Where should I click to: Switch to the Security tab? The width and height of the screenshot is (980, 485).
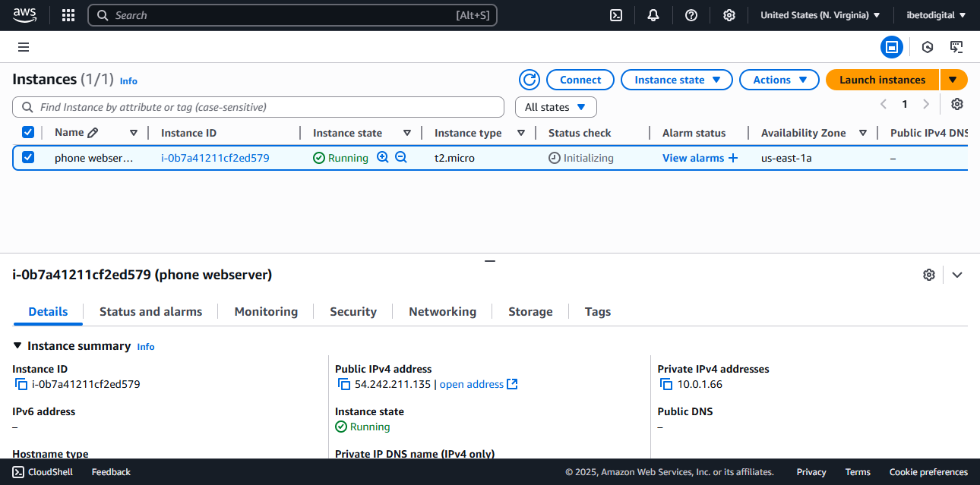coord(353,311)
